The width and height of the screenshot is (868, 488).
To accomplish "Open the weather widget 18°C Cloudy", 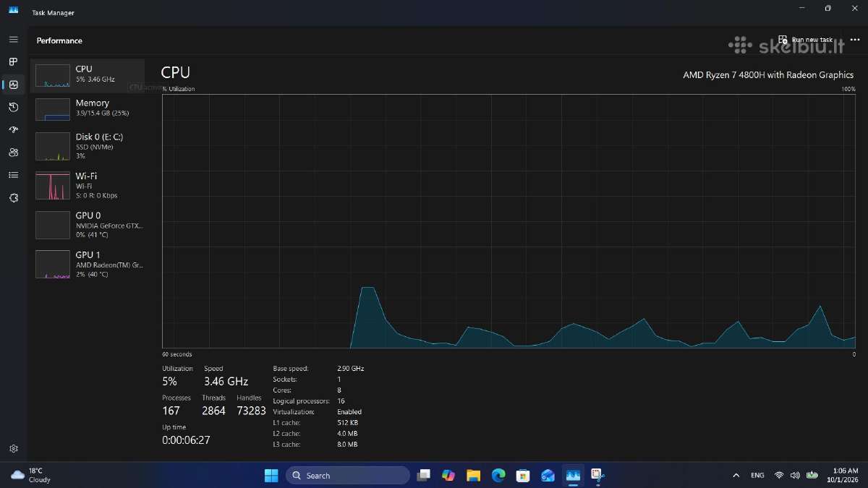I will pyautogui.click(x=31, y=475).
